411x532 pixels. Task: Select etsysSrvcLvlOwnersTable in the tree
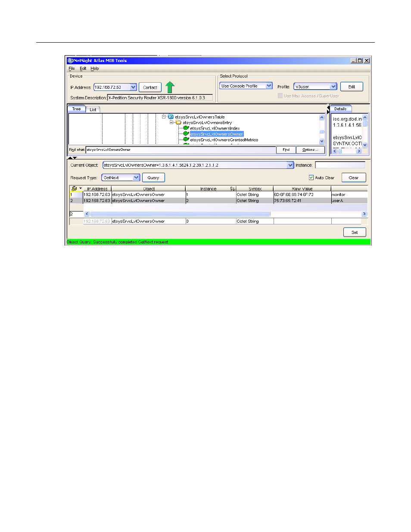(x=200, y=117)
